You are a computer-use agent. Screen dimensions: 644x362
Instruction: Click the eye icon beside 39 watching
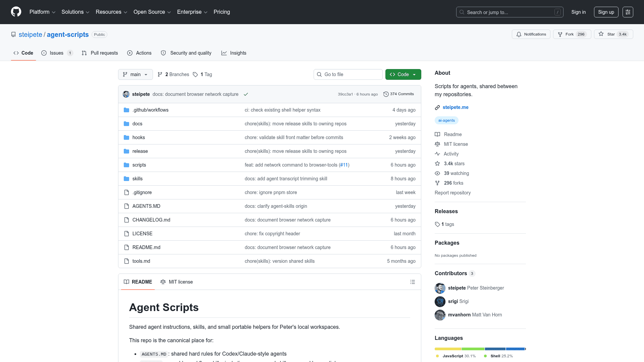click(437, 173)
